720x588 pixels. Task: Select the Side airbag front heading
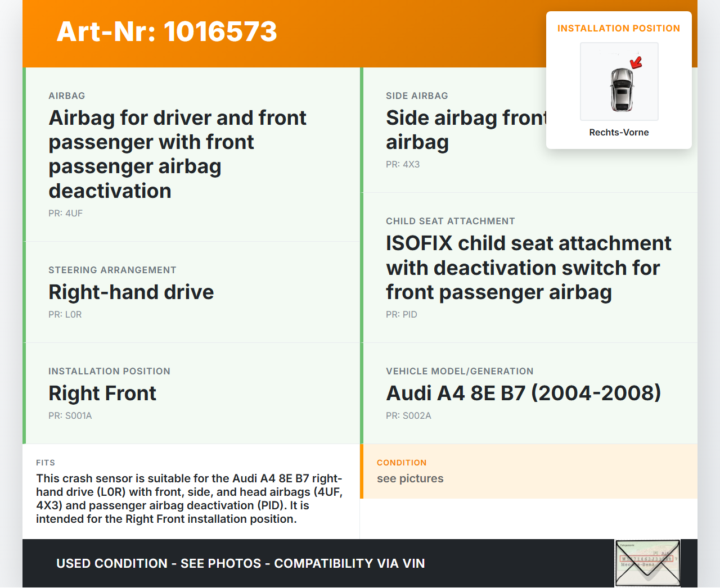click(466, 130)
